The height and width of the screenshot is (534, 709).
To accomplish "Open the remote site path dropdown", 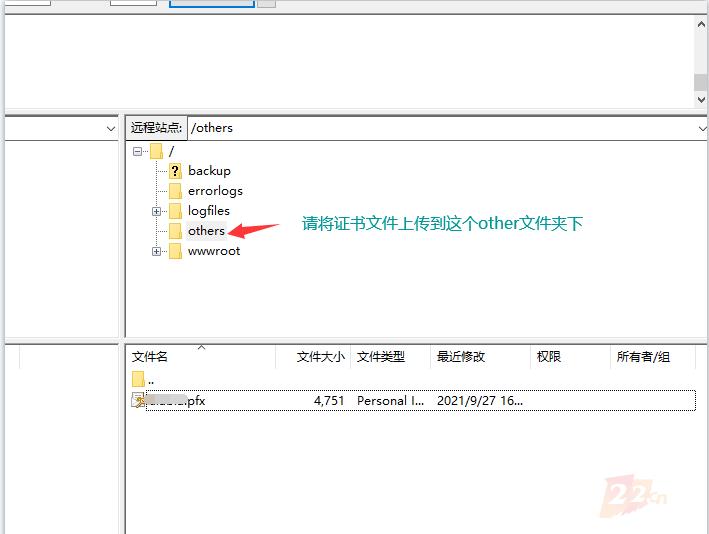I will pyautogui.click(x=702, y=128).
